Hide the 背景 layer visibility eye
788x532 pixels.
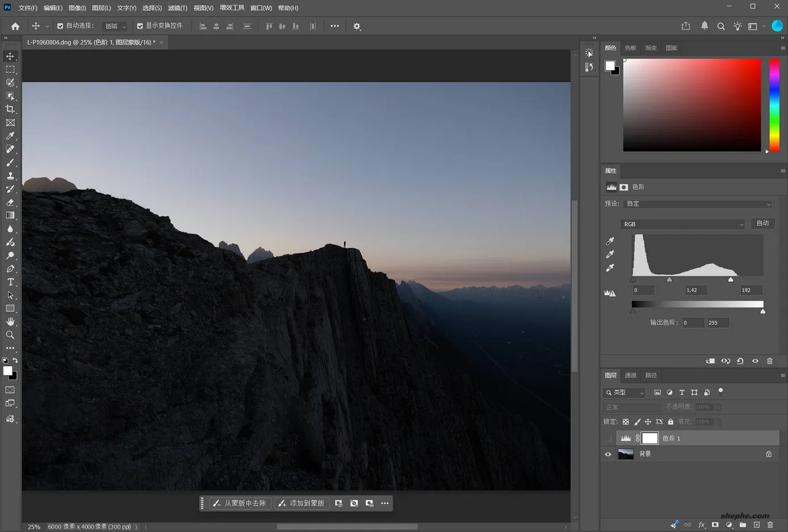[x=608, y=454]
